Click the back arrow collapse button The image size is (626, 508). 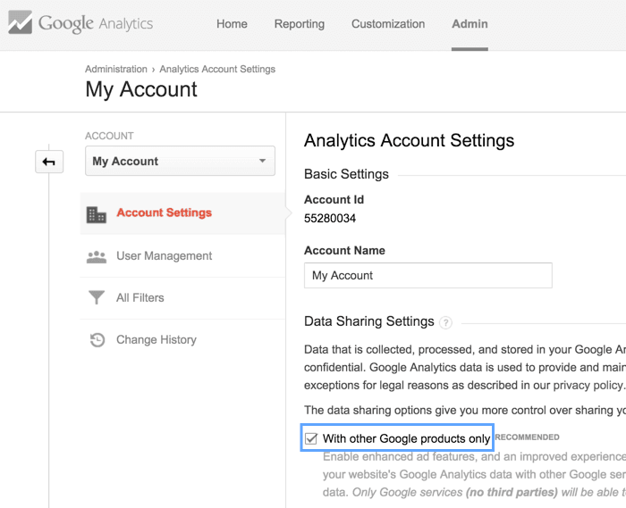(49, 161)
